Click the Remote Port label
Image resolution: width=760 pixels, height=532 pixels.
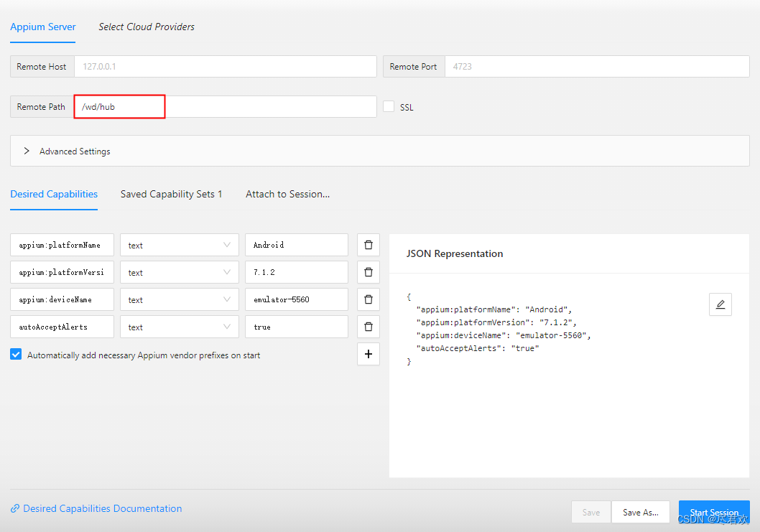(x=414, y=66)
